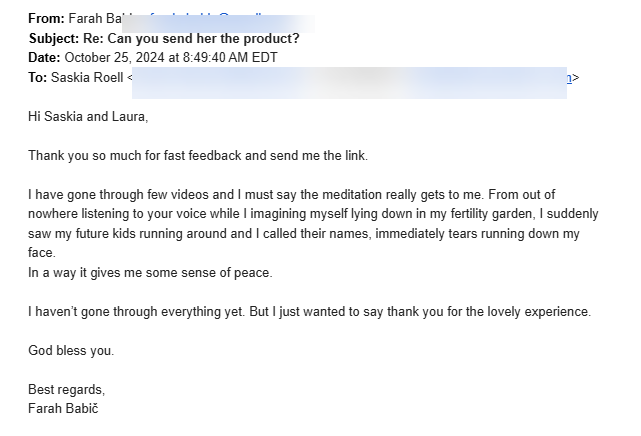Screen dimensions: 641x436
Task: Click the sentence 'I haven't gone through everything yet.'
Action: pyautogui.click(x=137, y=311)
